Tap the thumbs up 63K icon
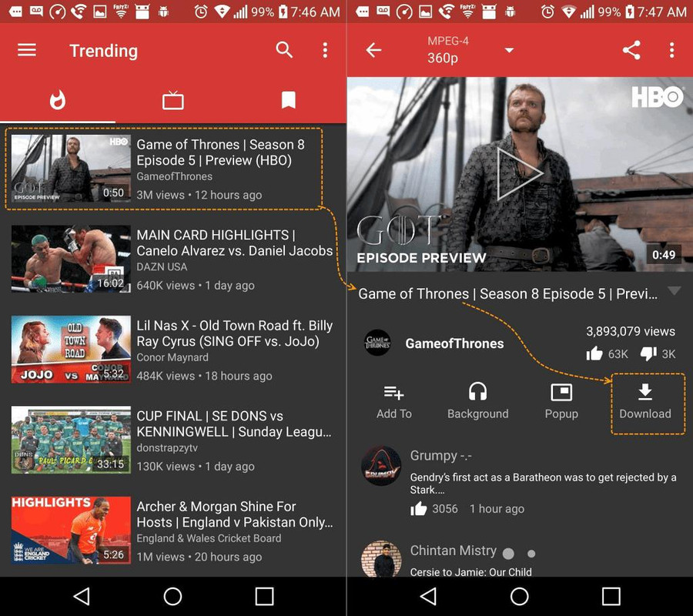This screenshot has height=616, width=693. point(594,353)
